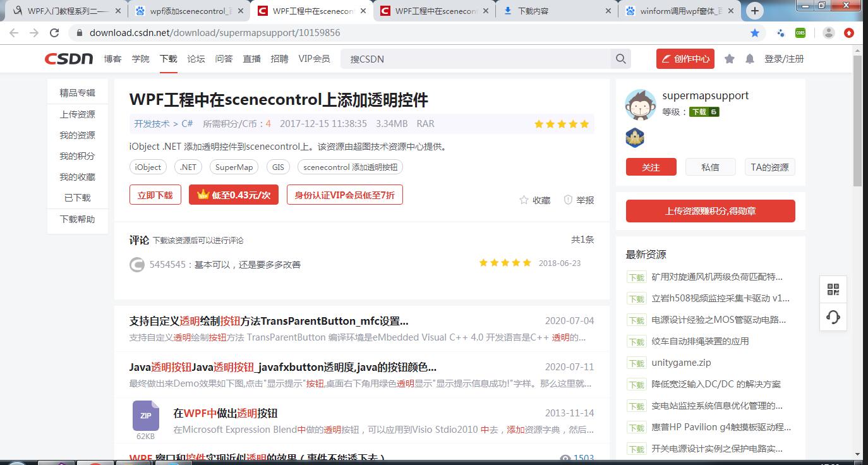
Task: Click the 创作中心 button
Action: coord(685,59)
